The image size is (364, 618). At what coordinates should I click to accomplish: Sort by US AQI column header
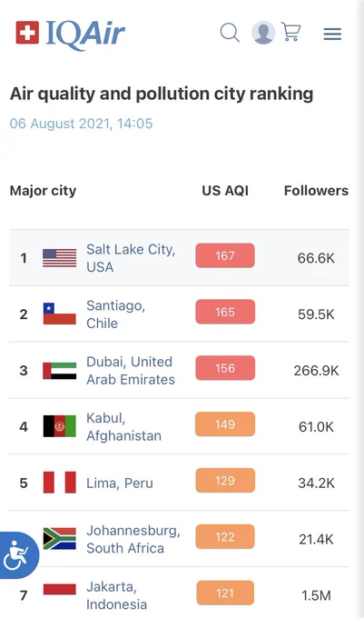[225, 191]
